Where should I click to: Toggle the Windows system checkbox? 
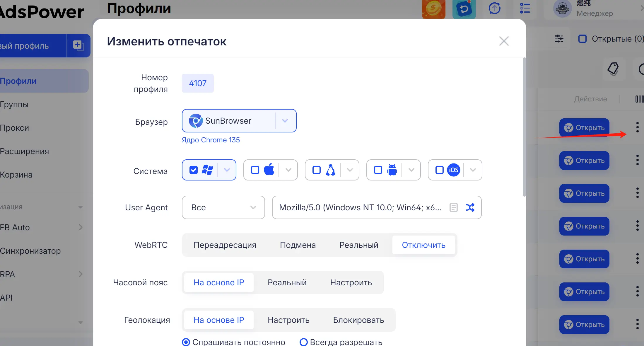[x=194, y=170]
